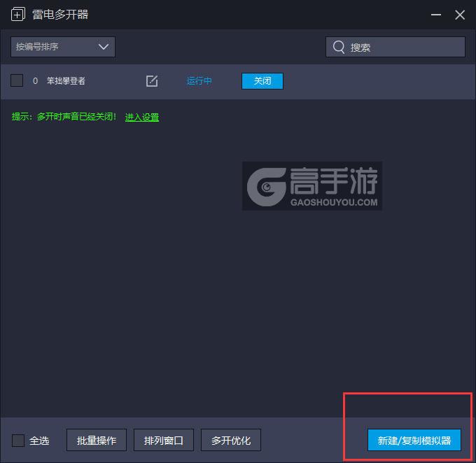
Task: Click 新建/复制模拟器 button
Action: (x=414, y=440)
